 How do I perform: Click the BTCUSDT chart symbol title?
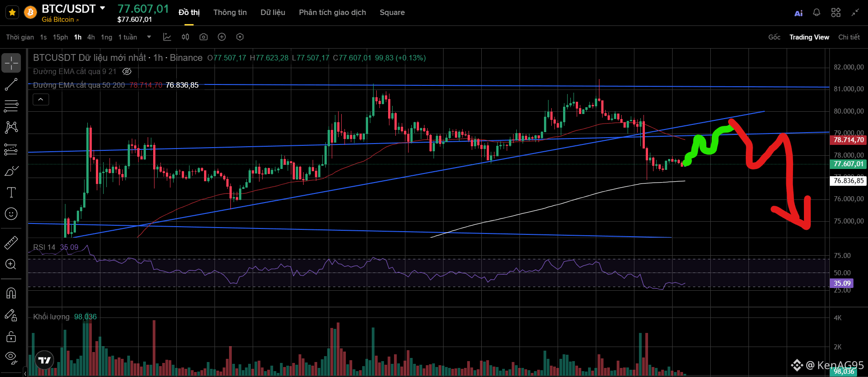point(118,58)
